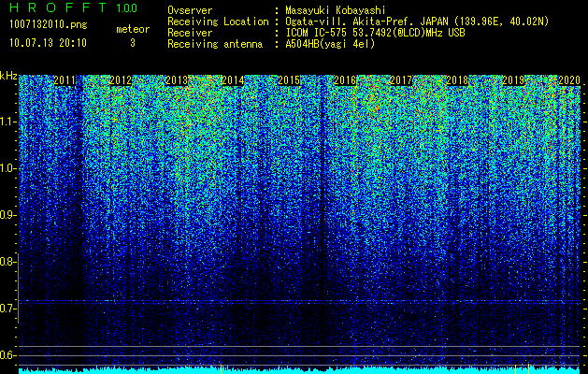
Task: Select the filename 1007132010.png
Action: click(49, 24)
